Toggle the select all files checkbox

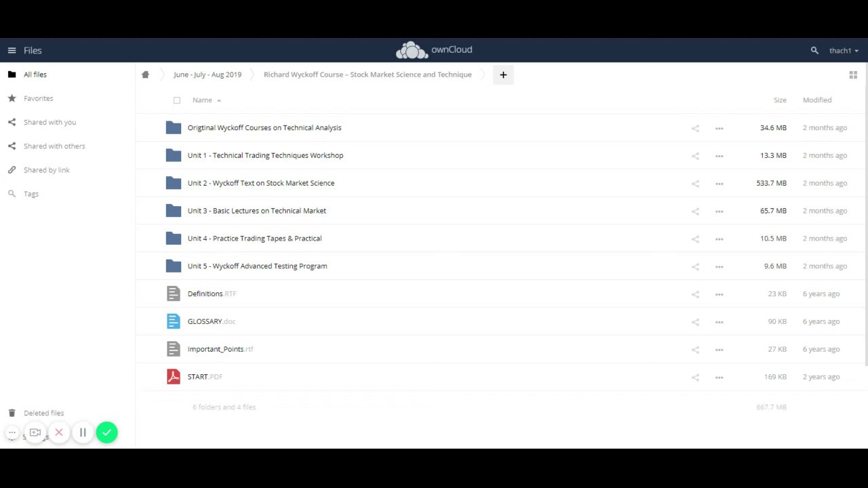click(177, 100)
